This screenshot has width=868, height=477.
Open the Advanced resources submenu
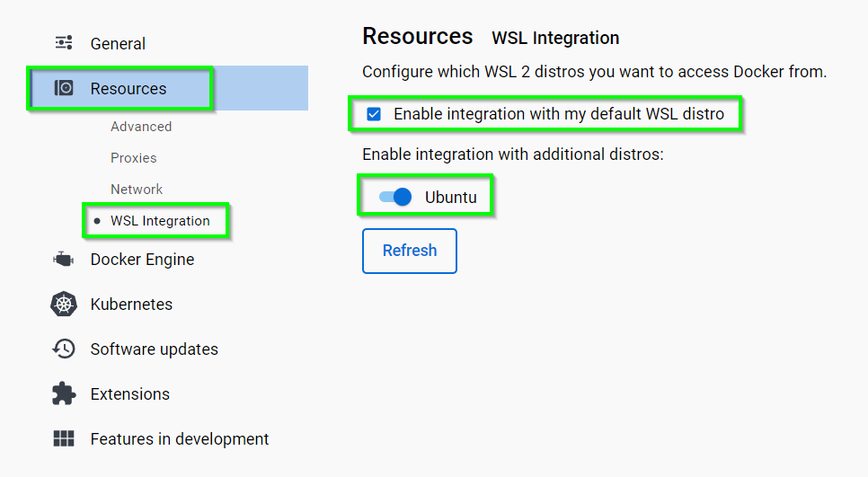point(141,127)
